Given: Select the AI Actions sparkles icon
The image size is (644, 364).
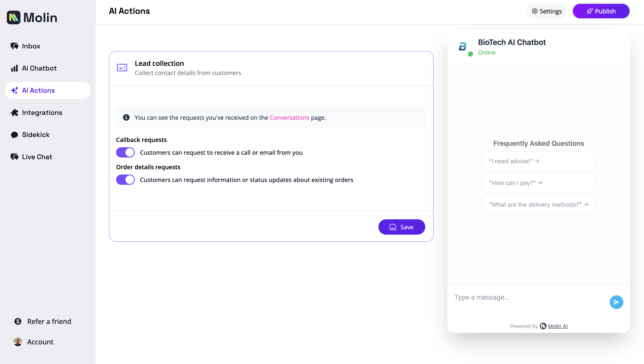Looking at the screenshot, I should (14, 90).
